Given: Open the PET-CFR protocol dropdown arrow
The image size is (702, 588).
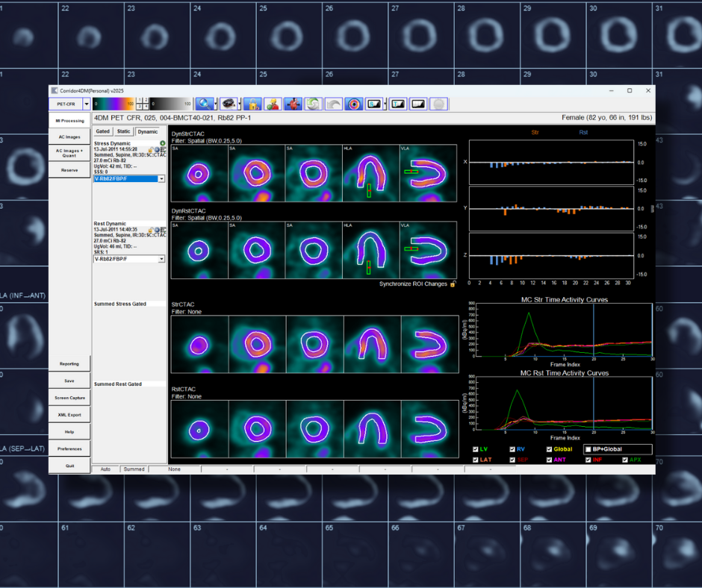Looking at the screenshot, I should [x=87, y=104].
